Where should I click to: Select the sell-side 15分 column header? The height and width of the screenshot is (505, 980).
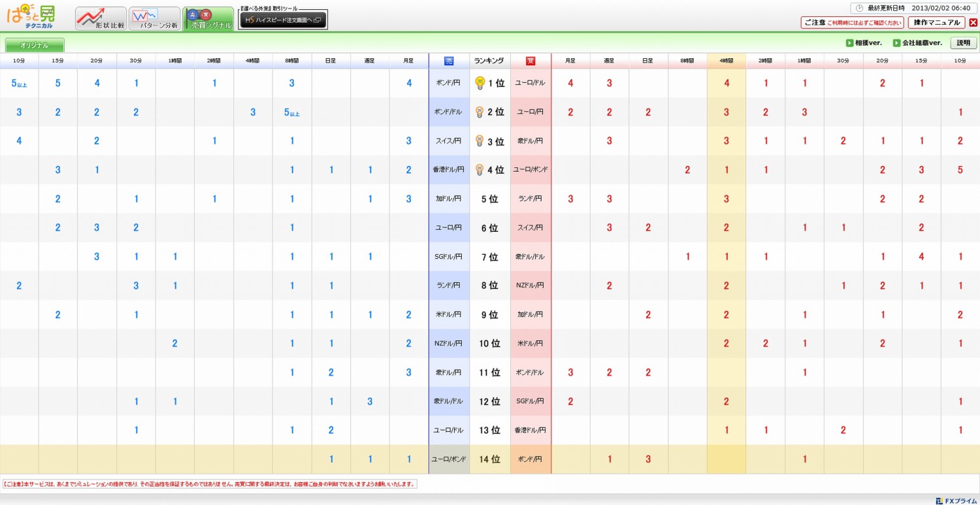[x=57, y=61]
